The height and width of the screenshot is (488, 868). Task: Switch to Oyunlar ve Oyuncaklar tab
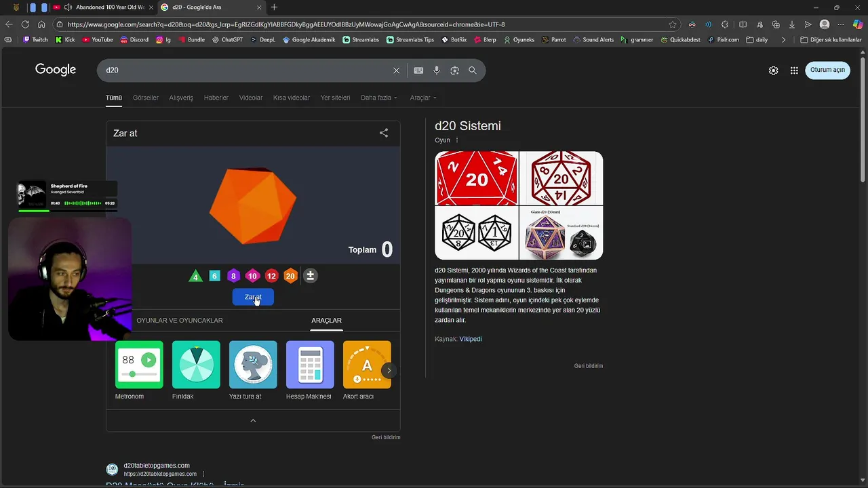tap(180, 321)
